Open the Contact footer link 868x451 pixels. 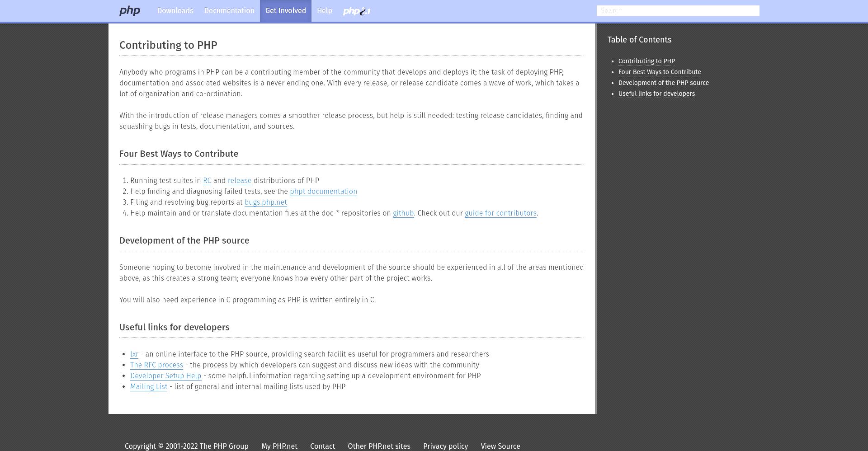pos(322,446)
